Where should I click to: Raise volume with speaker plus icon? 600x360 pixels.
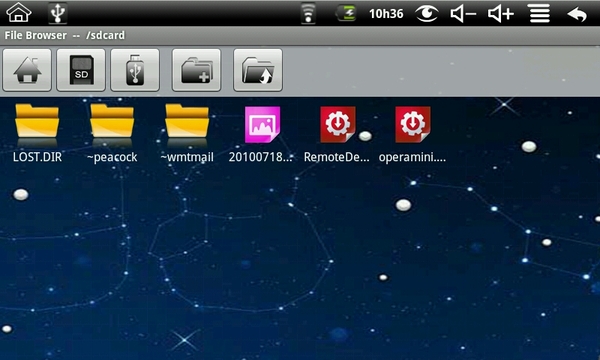pyautogui.click(x=501, y=14)
